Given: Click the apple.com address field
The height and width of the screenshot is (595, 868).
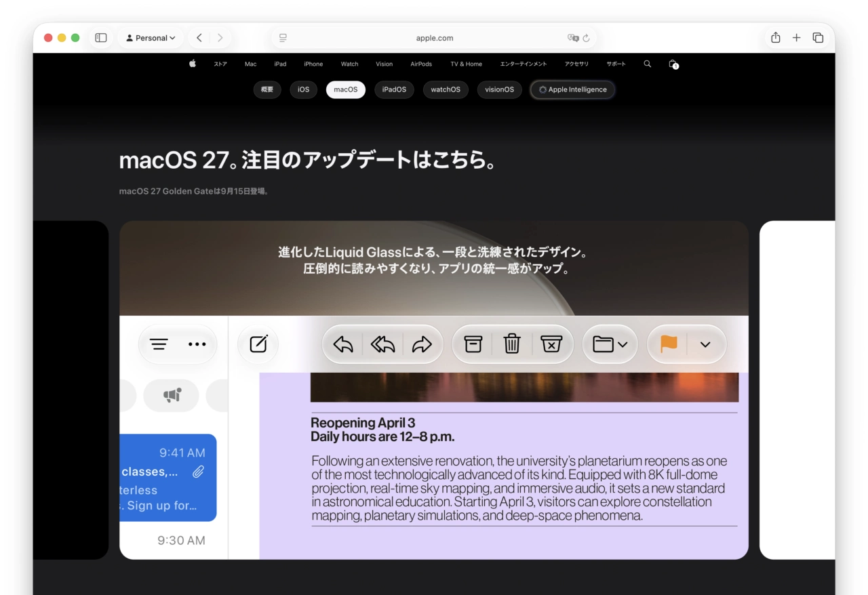Looking at the screenshot, I should click(435, 38).
